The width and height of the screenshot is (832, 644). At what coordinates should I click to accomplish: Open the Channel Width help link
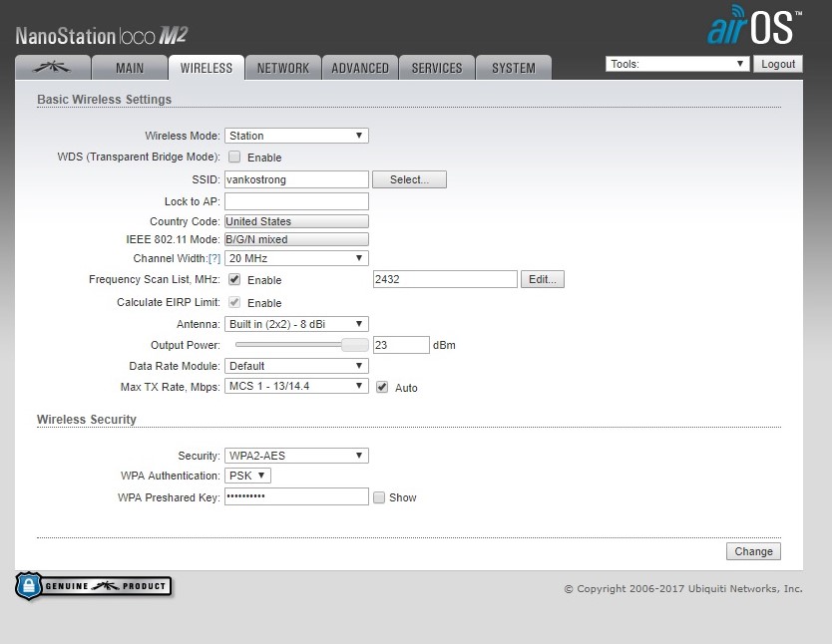click(214, 258)
